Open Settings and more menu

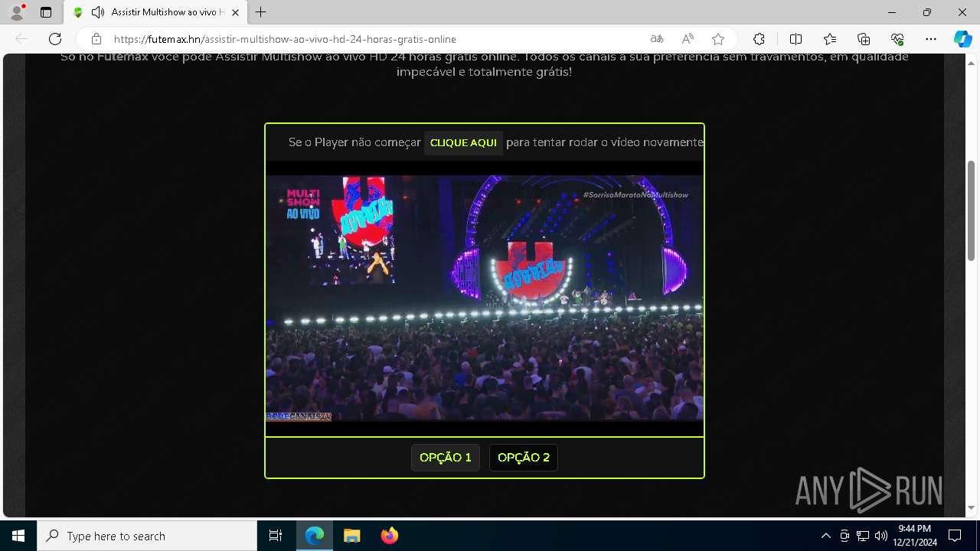click(x=931, y=39)
